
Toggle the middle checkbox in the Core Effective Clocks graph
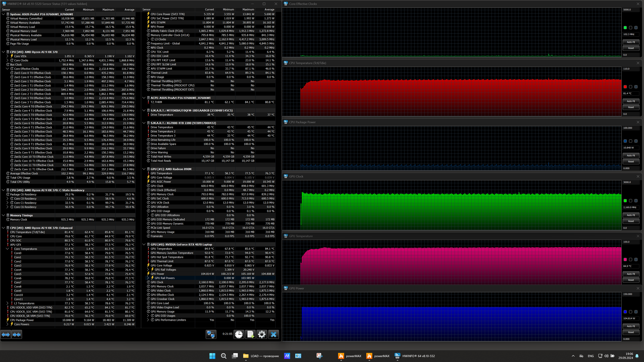pos(630,28)
